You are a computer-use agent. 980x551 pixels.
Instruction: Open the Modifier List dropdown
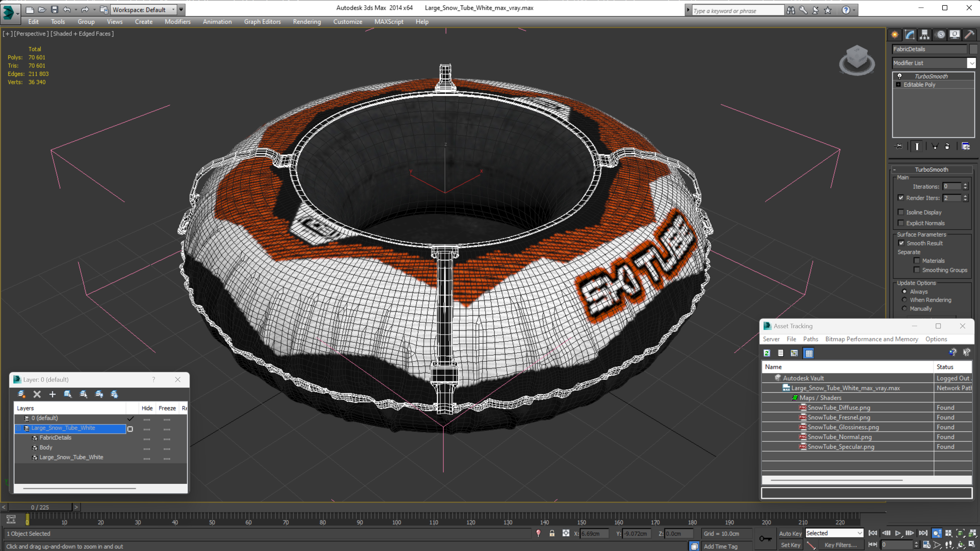pos(972,63)
